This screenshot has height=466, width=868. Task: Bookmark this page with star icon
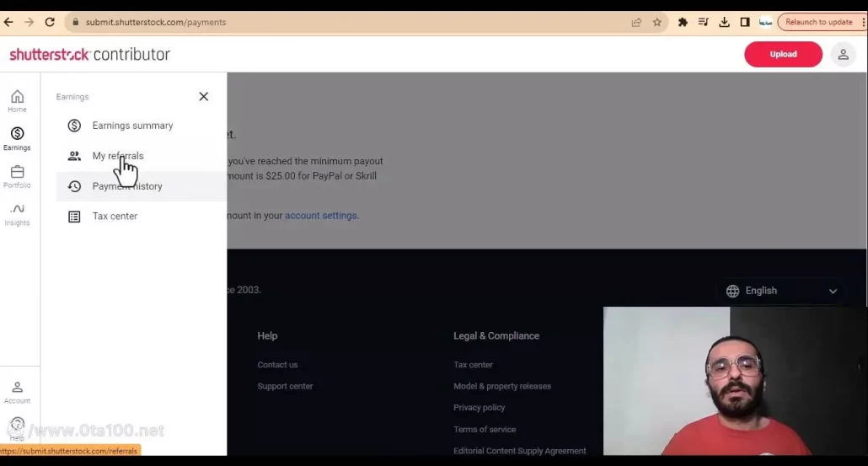[x=657, y=22]
